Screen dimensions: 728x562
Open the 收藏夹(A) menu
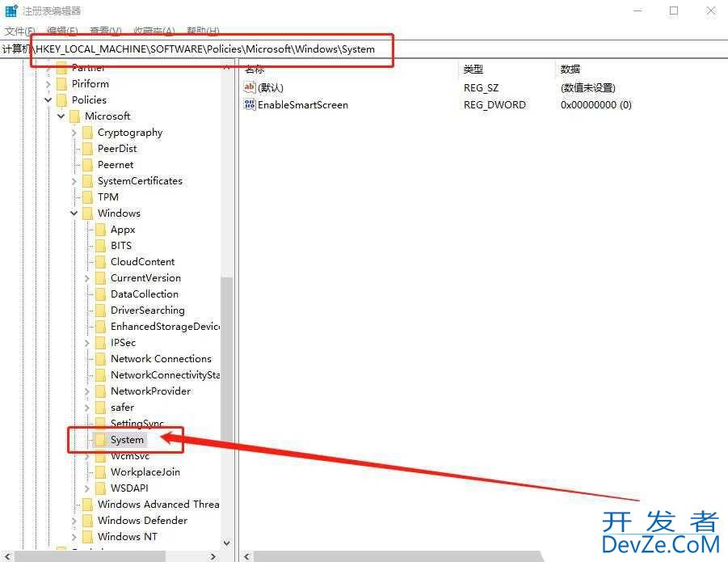(x=154, y=31)
